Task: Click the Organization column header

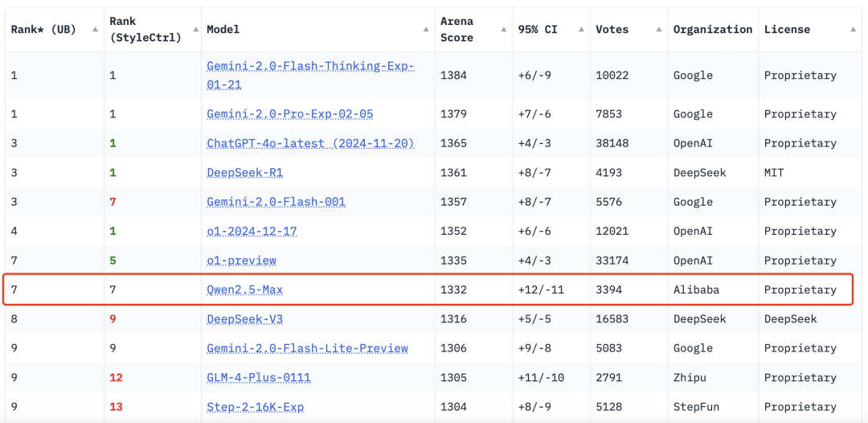Action: pyautogui.click(x=712, y=29)
